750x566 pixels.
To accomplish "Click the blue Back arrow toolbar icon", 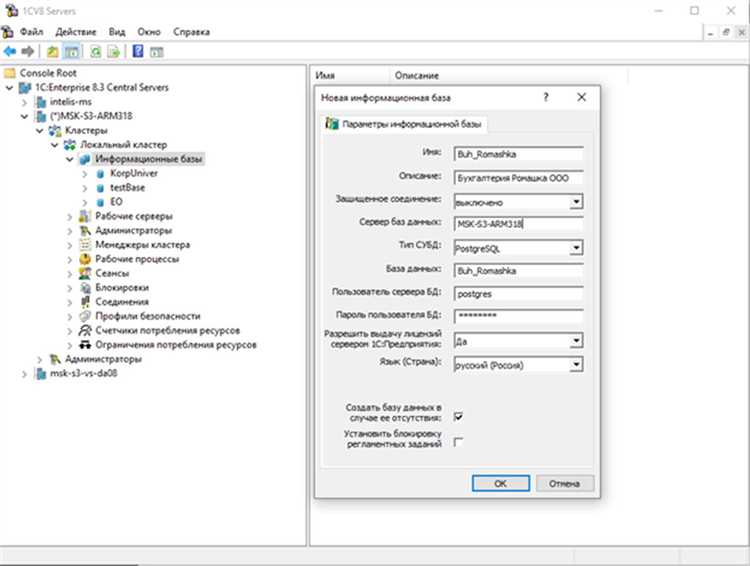I will (10, 51).
